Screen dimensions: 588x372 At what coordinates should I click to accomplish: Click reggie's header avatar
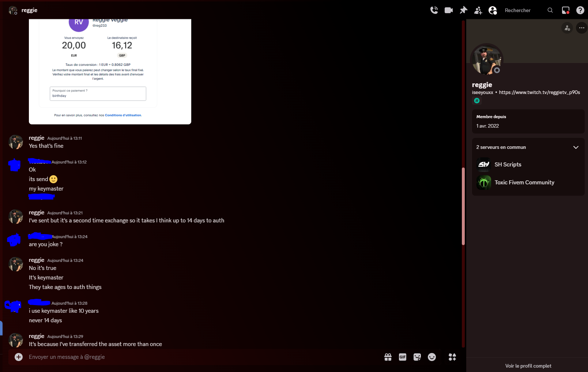click(x=13, y=10)
